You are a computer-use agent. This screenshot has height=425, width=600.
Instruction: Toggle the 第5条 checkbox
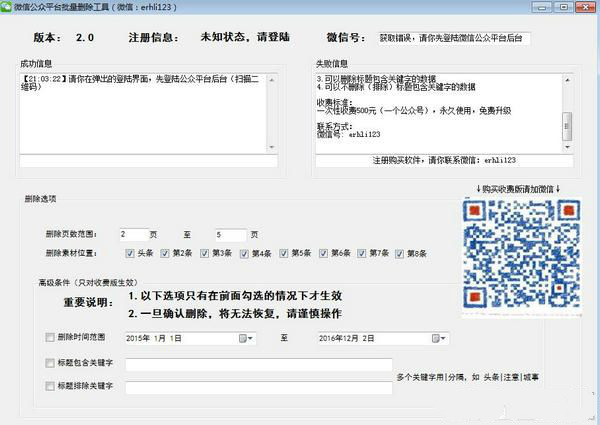(284, 253)
